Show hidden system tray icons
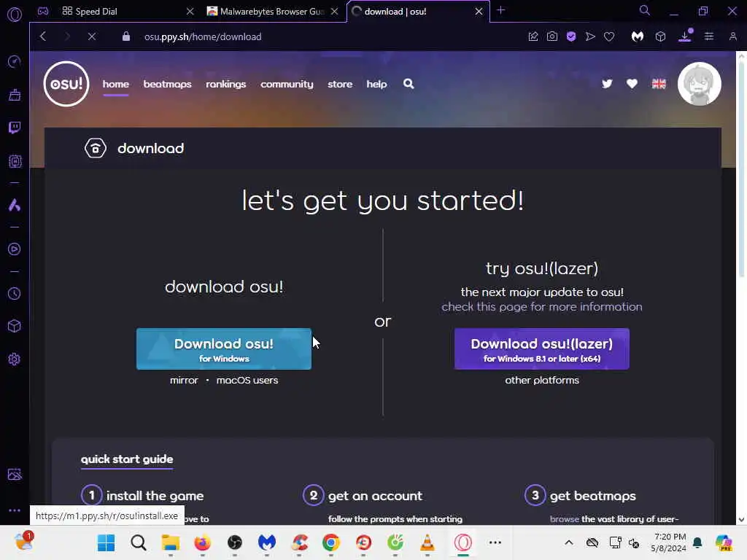Viewport: 747px width, 560px height. point(569,542)
